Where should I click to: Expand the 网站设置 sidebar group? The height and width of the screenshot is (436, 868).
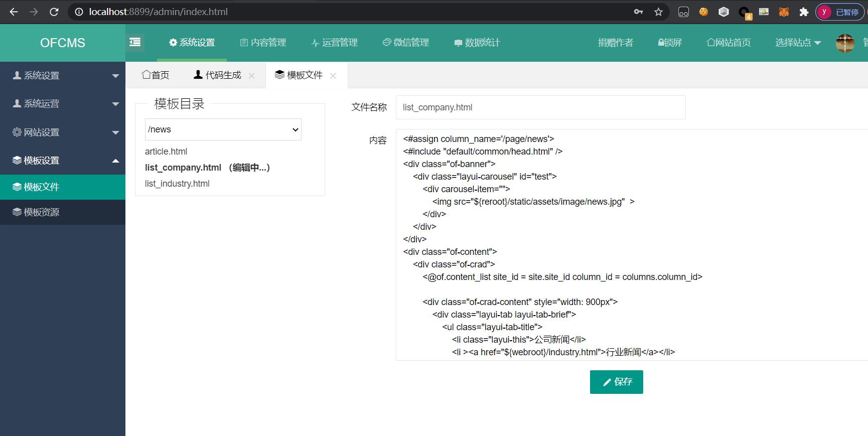(63, 132)
